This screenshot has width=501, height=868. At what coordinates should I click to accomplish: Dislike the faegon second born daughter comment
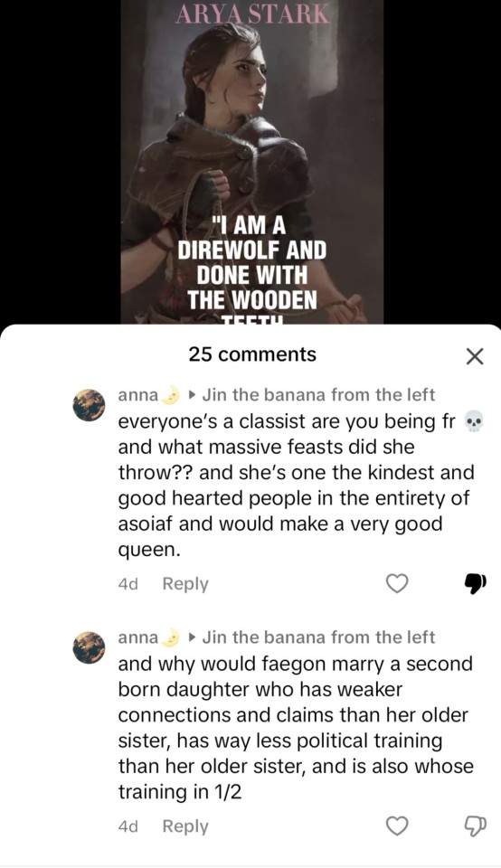pyautogui.click(x=475, y=826)
